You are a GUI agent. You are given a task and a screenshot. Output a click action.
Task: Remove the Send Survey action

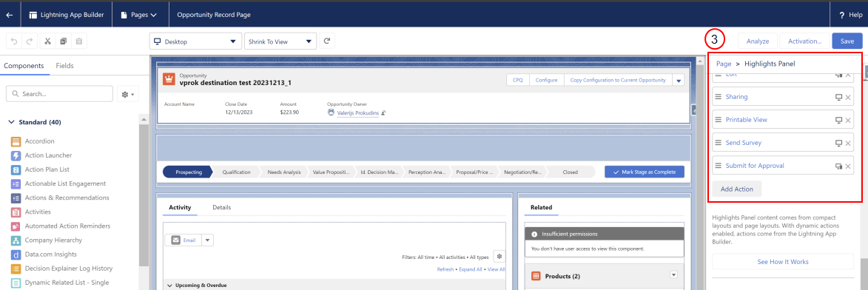tap(847, 143)
